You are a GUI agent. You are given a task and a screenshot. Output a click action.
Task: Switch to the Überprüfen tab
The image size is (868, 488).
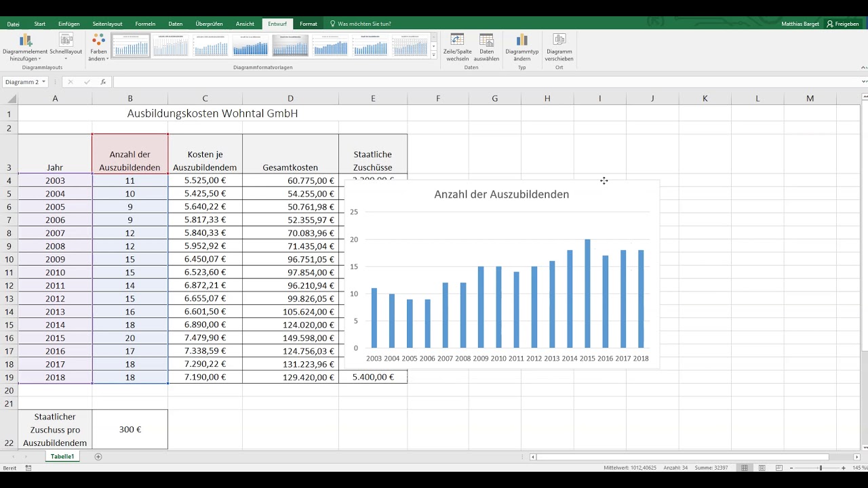tap(209, 24)
